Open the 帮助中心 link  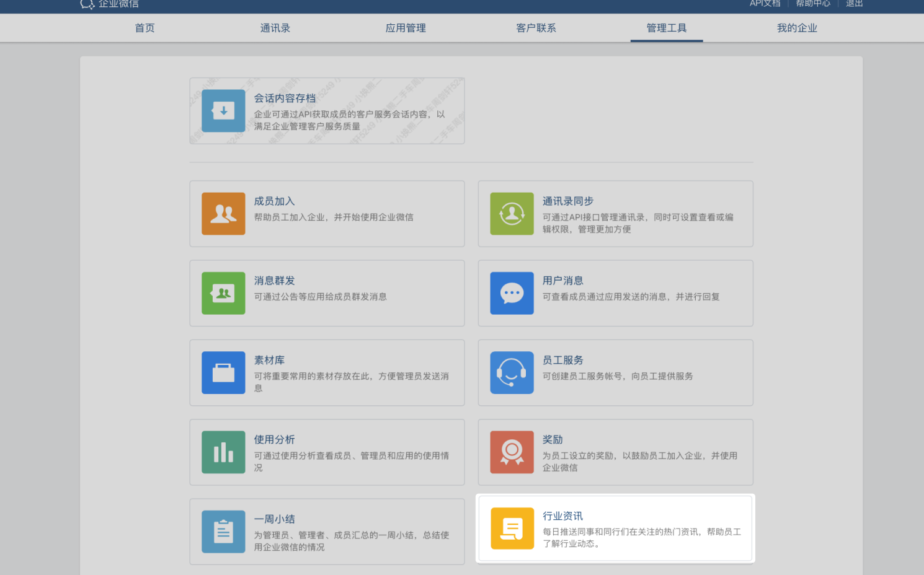(813, 3)
